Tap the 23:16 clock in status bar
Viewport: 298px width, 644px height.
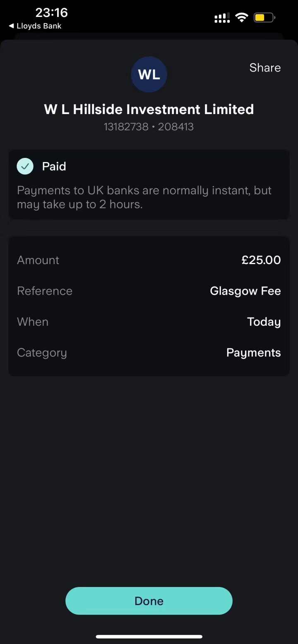click(x=51, y=13)
